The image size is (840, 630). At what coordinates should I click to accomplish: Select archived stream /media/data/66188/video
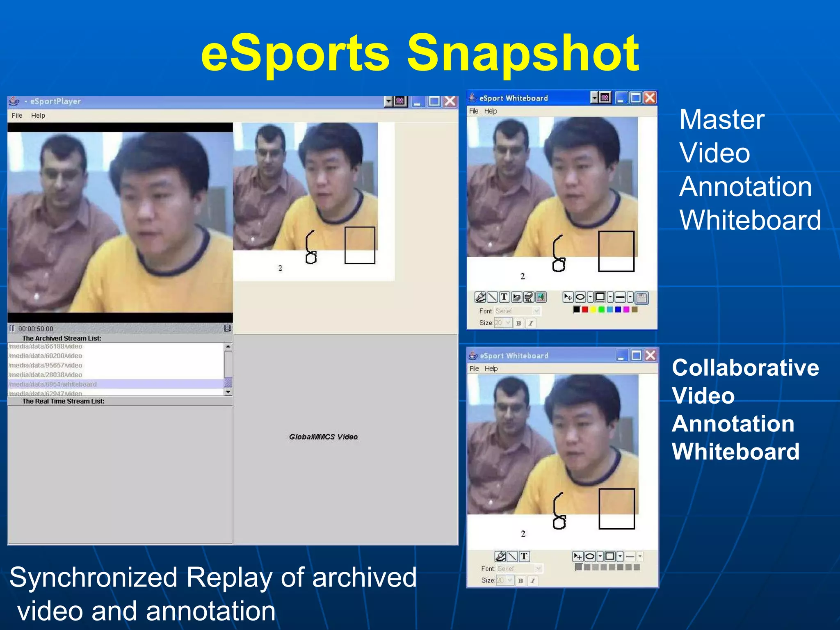(x=116, y=347)
